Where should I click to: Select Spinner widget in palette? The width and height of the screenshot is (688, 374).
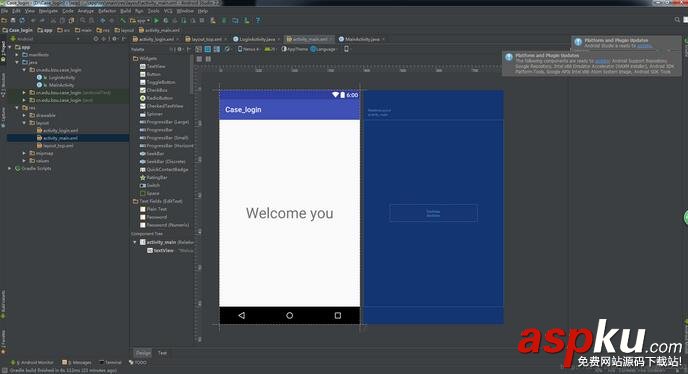pyautogui.click(x=151, y=114)
